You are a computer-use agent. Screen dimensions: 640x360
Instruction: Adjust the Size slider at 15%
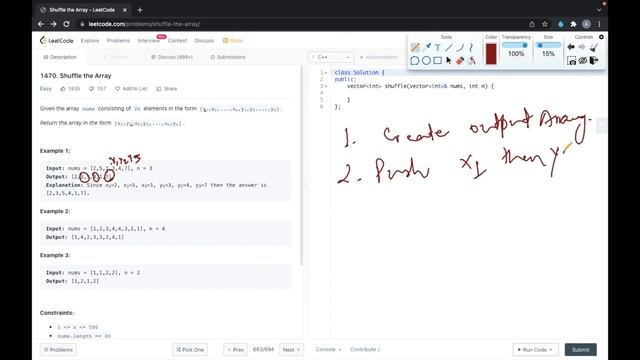tap(549, 45)
